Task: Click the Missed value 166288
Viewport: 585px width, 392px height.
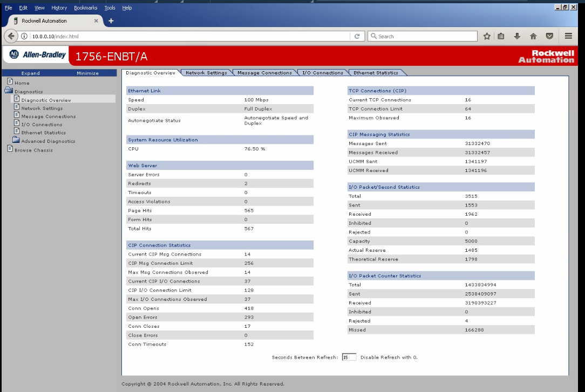Action: click(x=474, y=330)
